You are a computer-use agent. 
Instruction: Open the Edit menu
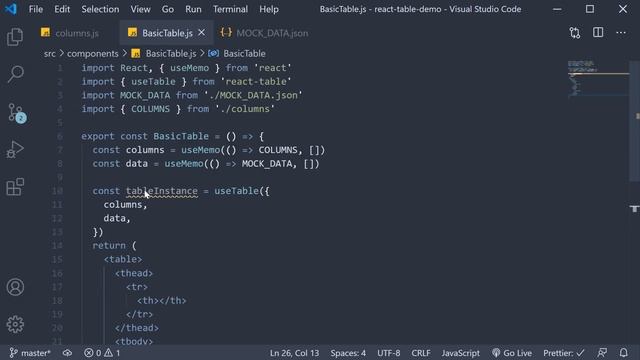tap(62, 9)
